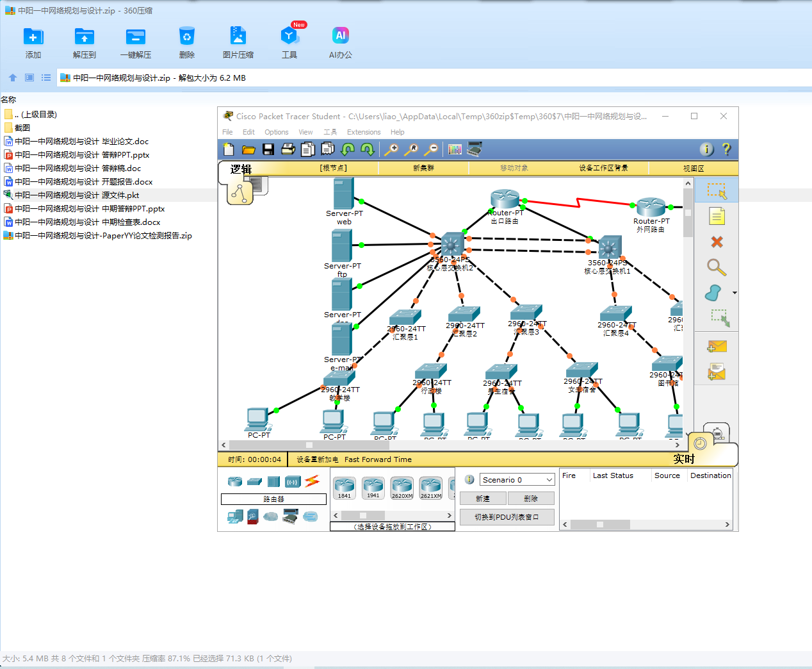The width and height of the screenshot is (812, 669).
Task: Activate the red X Delete tool
Action: click(717, 242)
